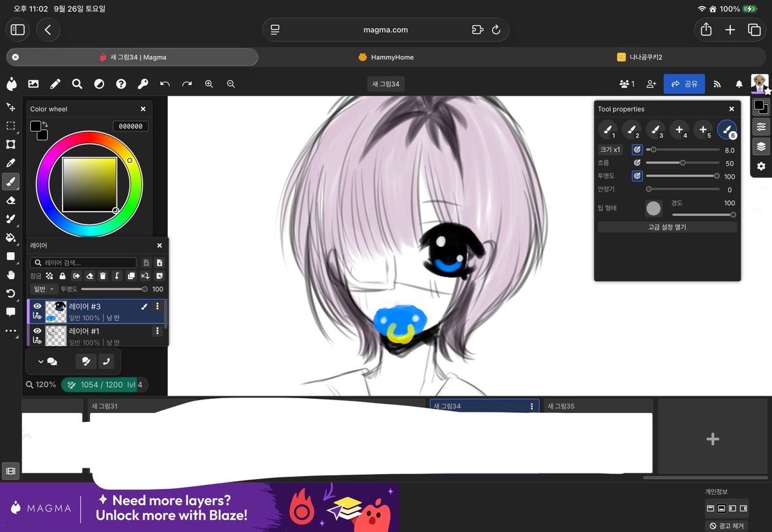Open the Help question mark icon
Viewport: 772px width, 532px height.
coord(121,84)
